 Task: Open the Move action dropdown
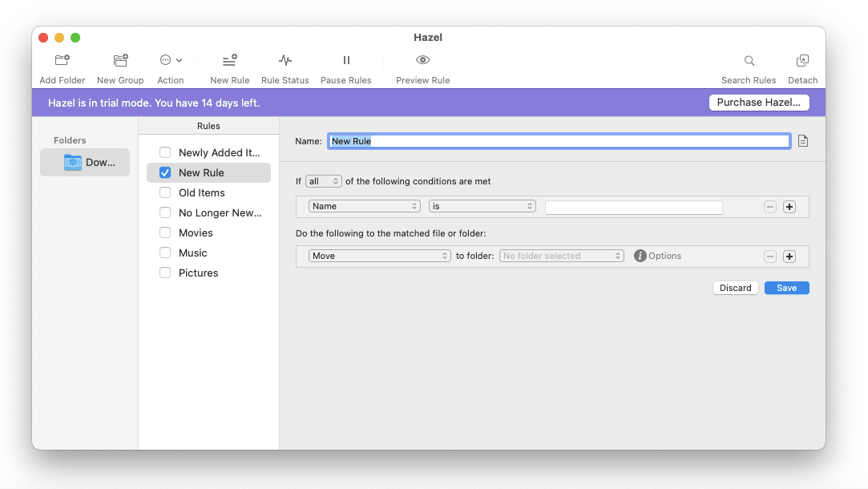pyautogui.click(x=379, y=256)
